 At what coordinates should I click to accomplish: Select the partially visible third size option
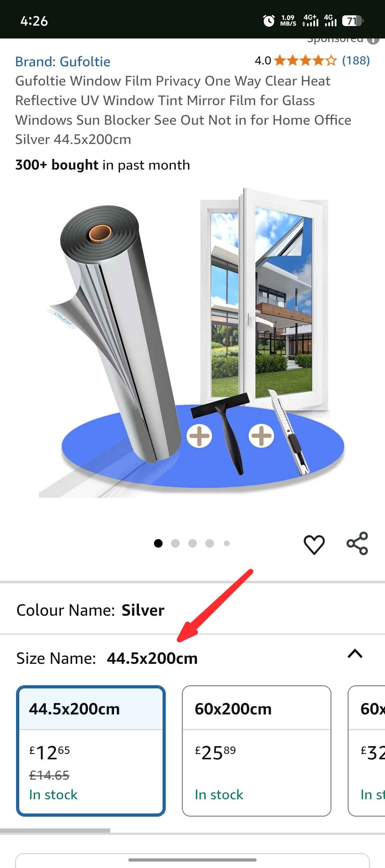pyautogui.click(x=366, y=751)
